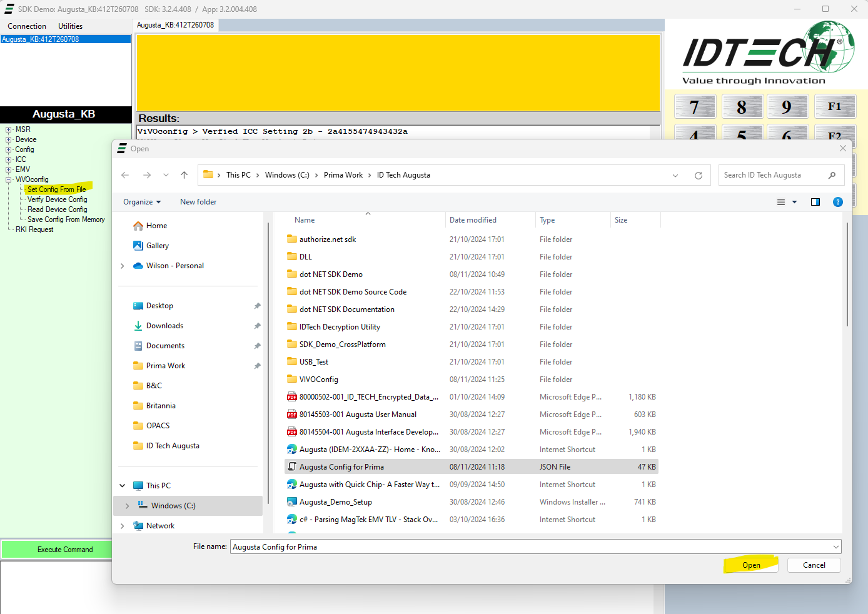This screenshot has width=868, height=614.
Task: Select Augusta_KB:412T260708 in device list
Action: point(66,39)
